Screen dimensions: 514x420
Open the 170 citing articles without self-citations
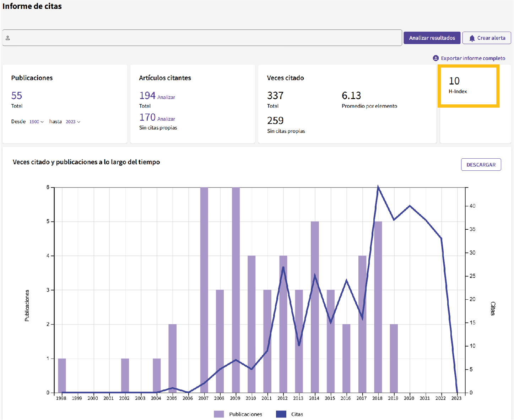[147, 117]
